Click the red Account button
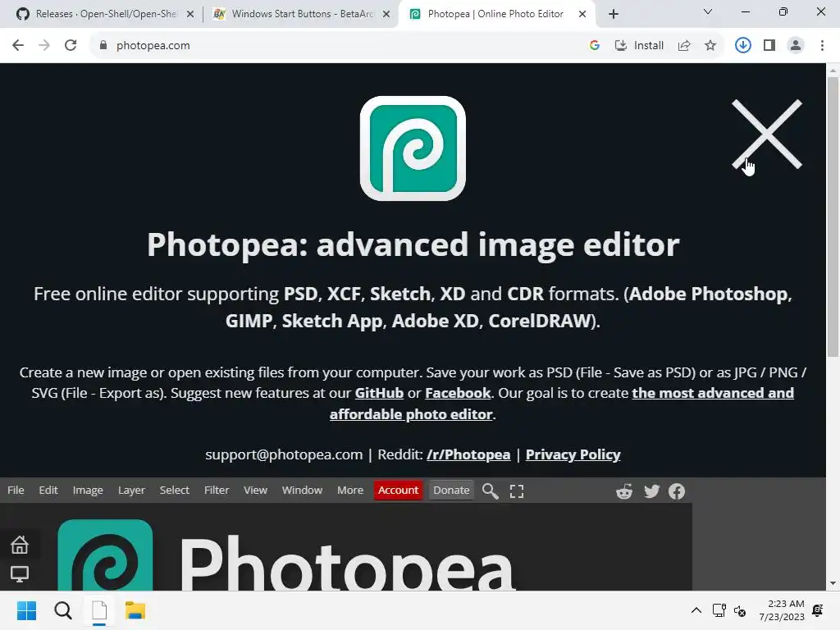Screen dimensions: 840x630 tap(398, 491)
